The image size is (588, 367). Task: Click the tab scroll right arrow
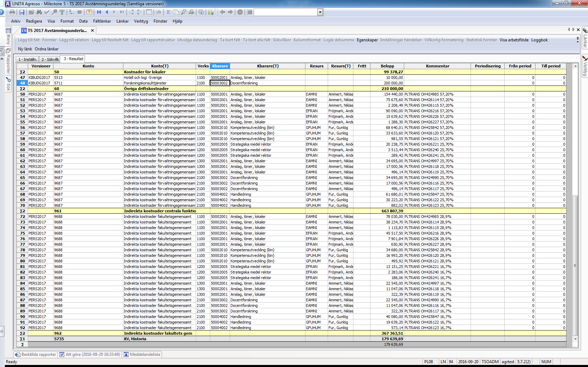(x=573, y=30)
